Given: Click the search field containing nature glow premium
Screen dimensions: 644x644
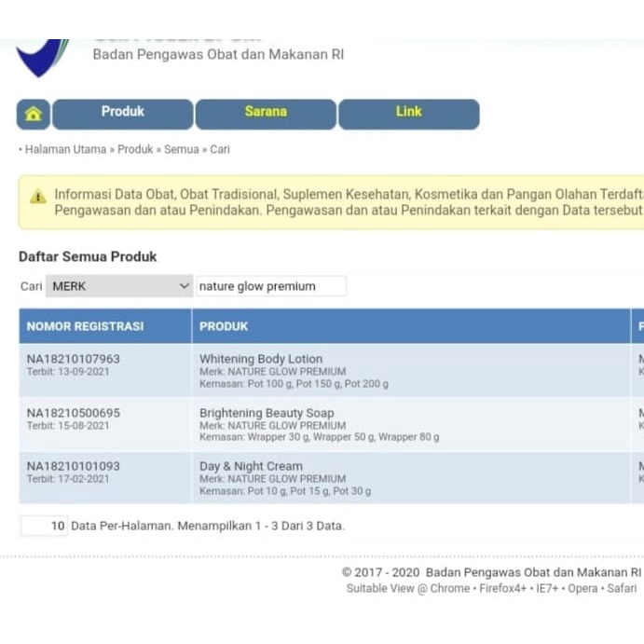Looking at the screenshot, I should coord(271,286).
